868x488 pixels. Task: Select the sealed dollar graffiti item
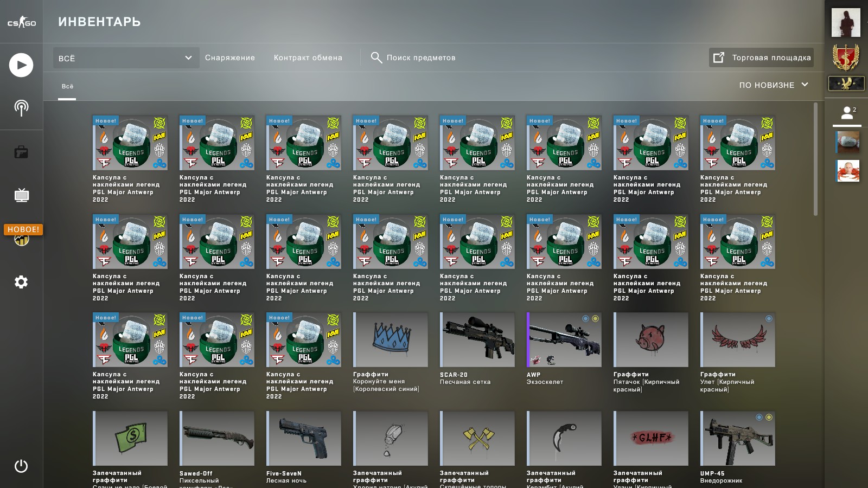[130, 438]
